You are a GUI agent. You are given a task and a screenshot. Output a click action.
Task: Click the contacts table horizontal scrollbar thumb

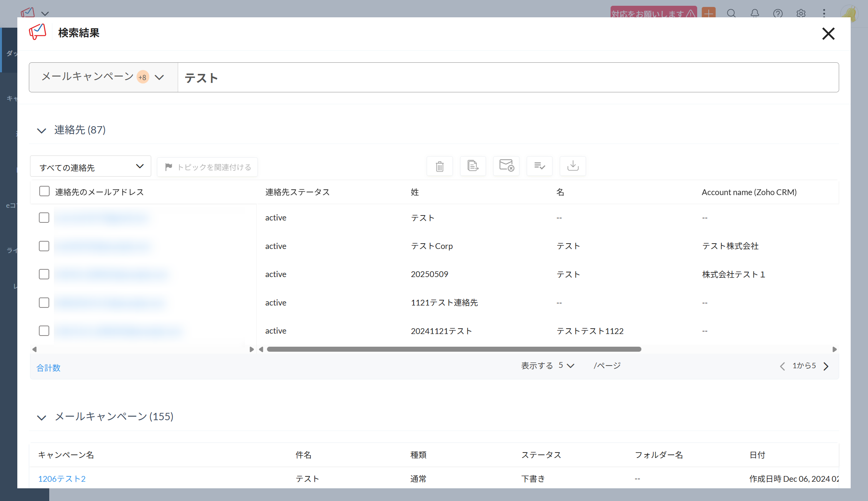(454, 349)
